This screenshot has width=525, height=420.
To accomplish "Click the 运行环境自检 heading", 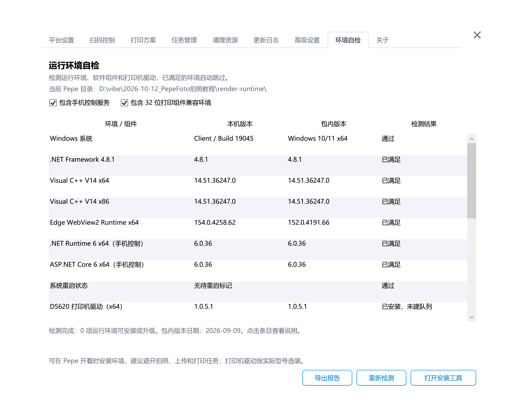I will pos(74,65).
